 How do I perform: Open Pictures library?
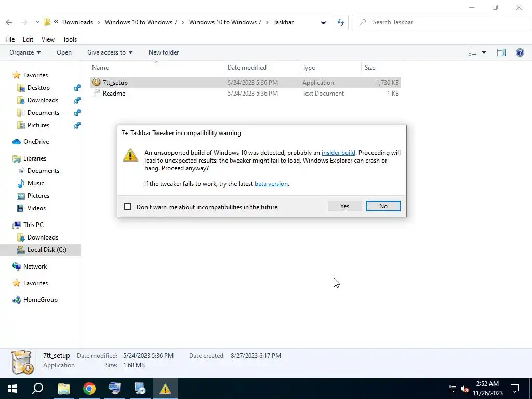[x=38, y=196]
